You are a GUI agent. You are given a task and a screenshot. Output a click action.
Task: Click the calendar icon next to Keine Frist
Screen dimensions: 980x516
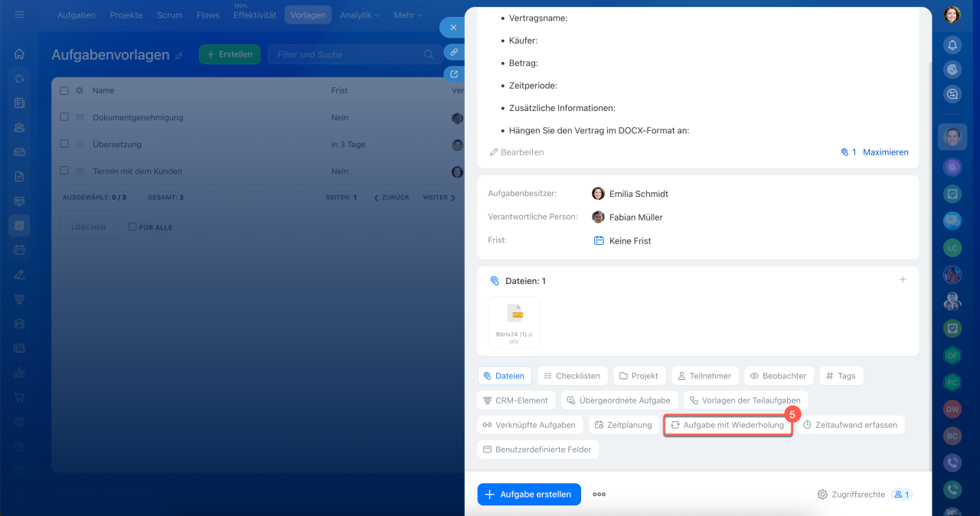(x=599, y=240)
